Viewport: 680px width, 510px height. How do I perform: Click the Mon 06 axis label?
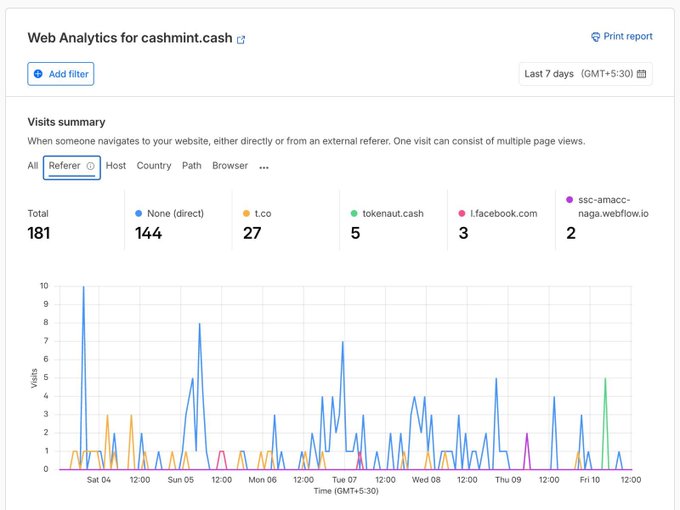click(262, 480)
